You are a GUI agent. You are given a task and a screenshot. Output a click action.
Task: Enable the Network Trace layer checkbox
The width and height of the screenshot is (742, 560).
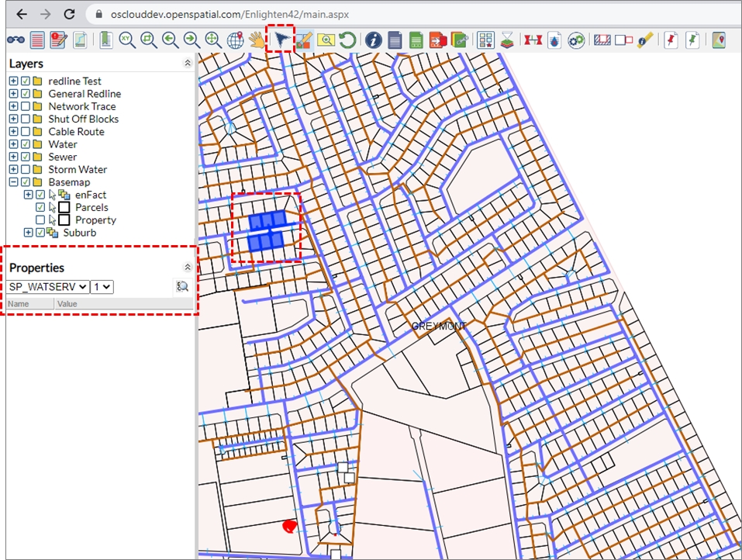tap(26, 106)
